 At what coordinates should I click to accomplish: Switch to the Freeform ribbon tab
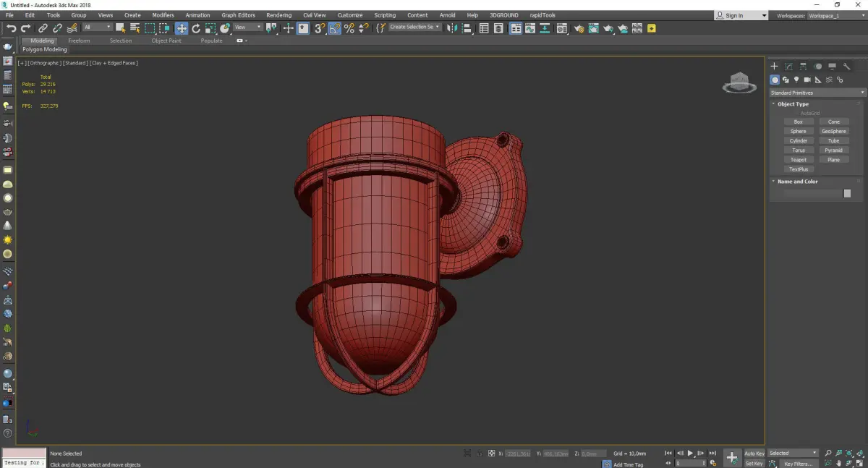(79, 41)
